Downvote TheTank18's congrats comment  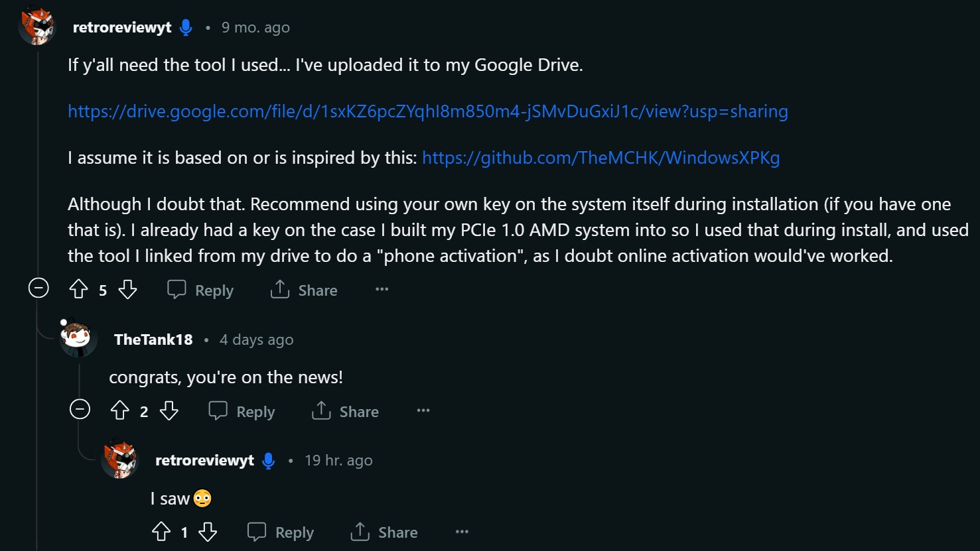coord(169,411)
